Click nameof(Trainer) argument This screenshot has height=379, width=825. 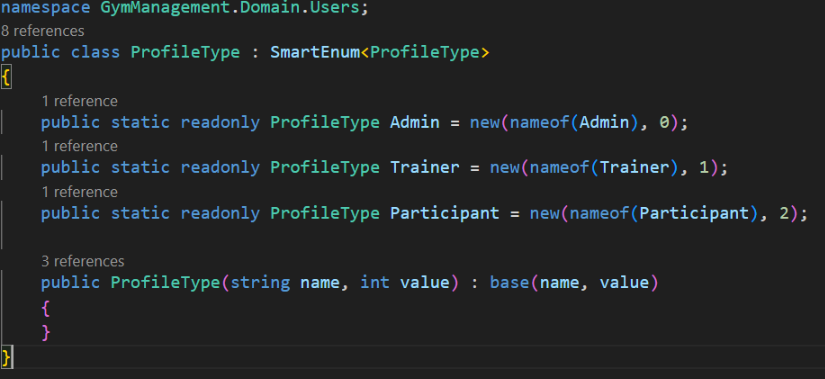tap(603, 168)
